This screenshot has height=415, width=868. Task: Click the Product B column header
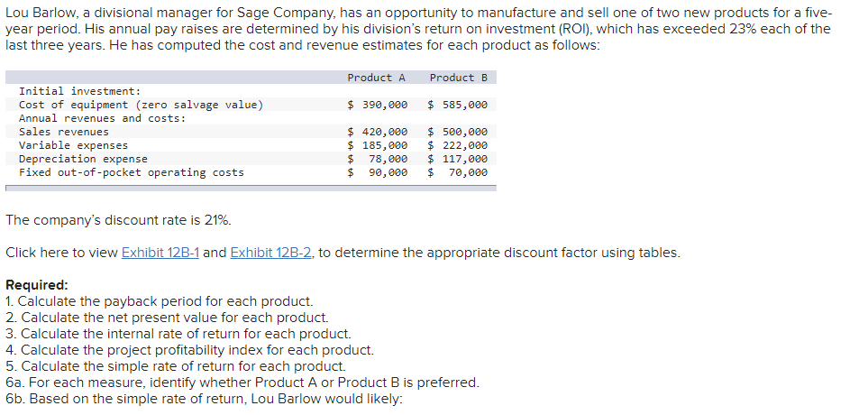coord(459,78)
